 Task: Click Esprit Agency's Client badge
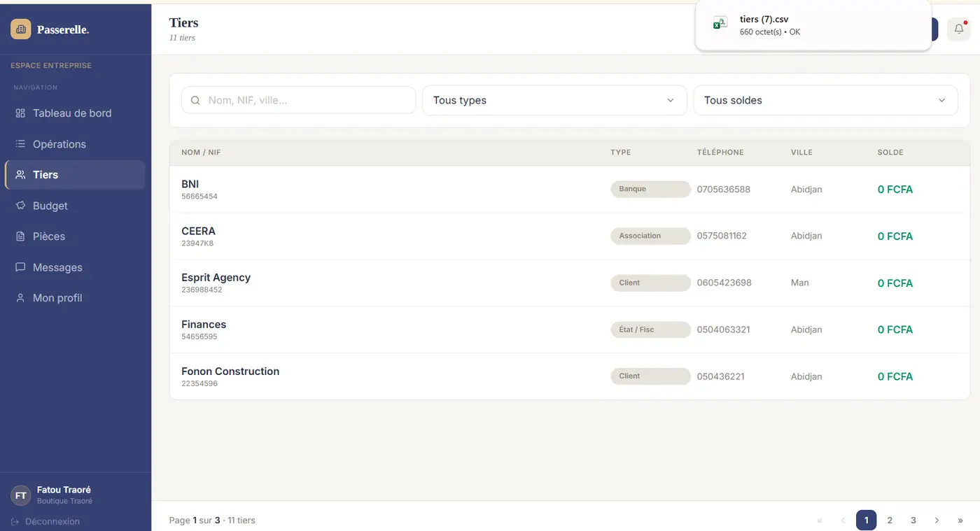(x=650, y=283)
